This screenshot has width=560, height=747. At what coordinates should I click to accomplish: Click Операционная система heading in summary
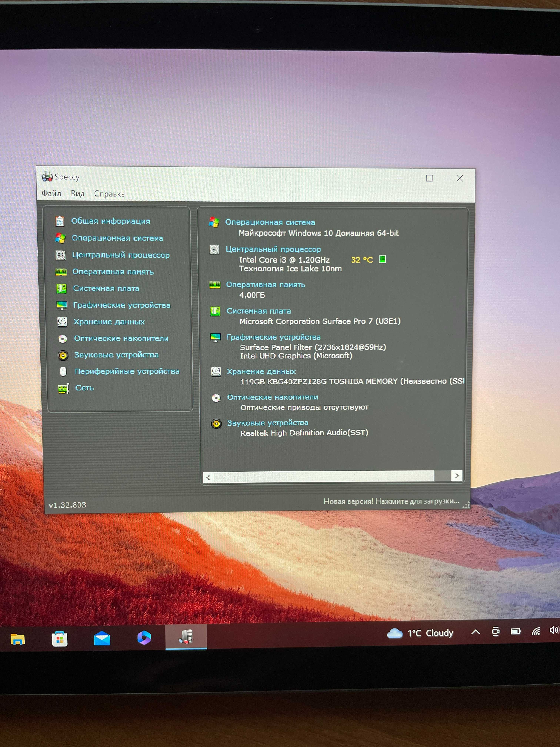pyautogui.click(x=270, y=222)
